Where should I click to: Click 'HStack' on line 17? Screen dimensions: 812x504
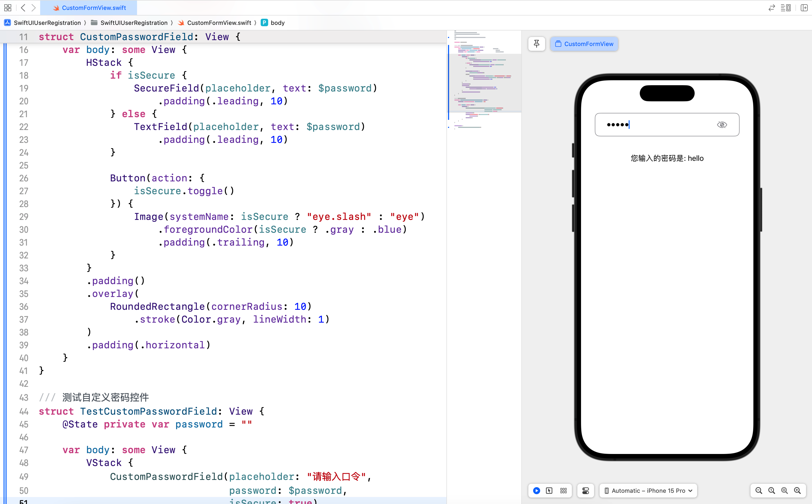(104, 63)
